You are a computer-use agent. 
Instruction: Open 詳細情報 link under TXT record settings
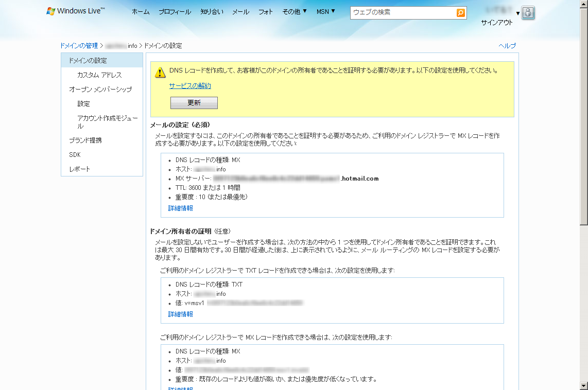[180, 314]
